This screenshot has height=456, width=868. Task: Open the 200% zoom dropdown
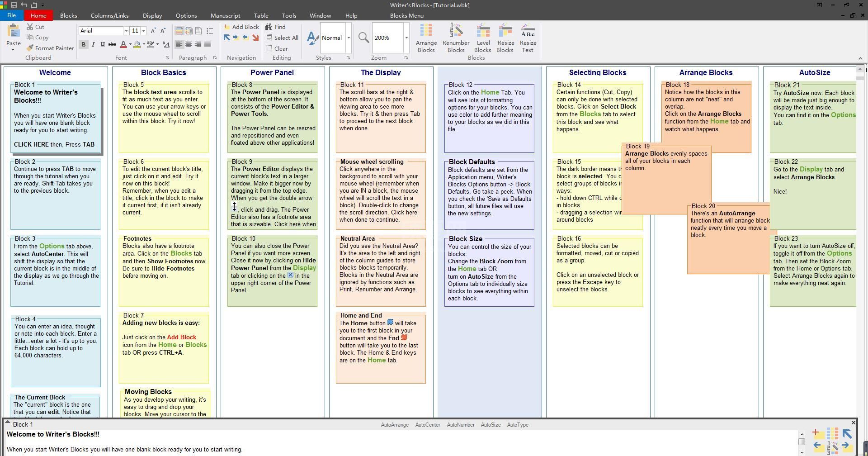(x=406, y=38)
